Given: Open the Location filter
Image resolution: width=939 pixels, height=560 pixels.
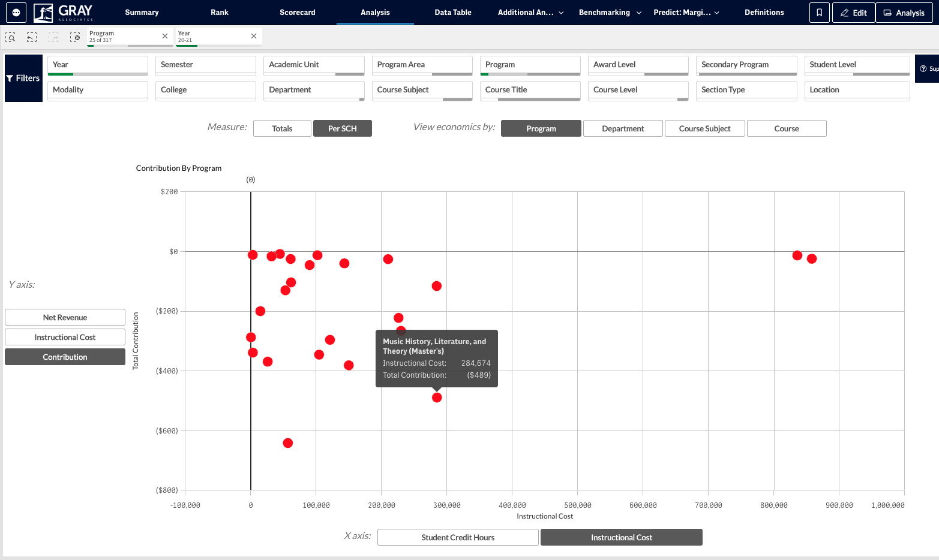Looking at the screenshot, I should tap(857, 91).
